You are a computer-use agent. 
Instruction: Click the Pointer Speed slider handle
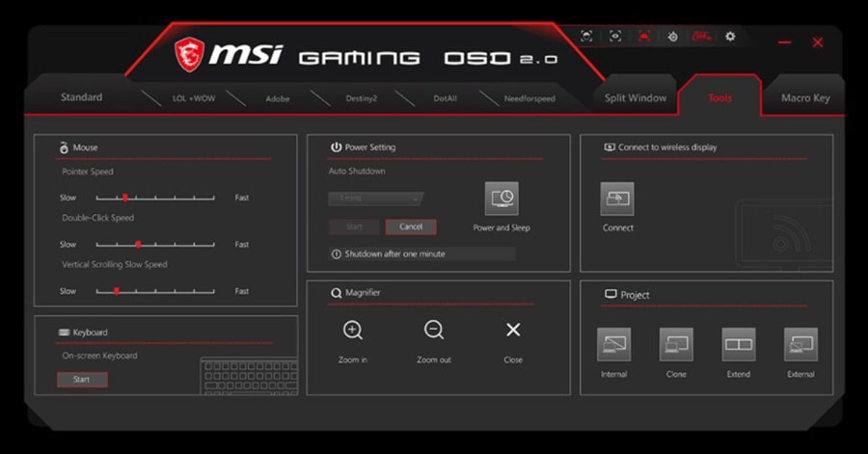click(125, 198)
